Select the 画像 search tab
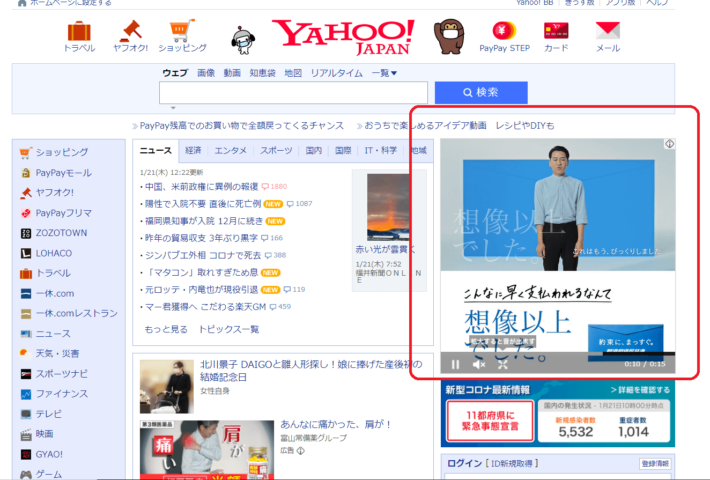Viewport: 710px width, 480px height. pos(206,73)
